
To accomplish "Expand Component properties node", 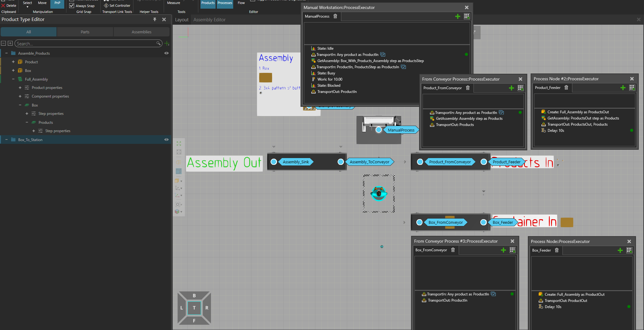I will click(20, 96).
